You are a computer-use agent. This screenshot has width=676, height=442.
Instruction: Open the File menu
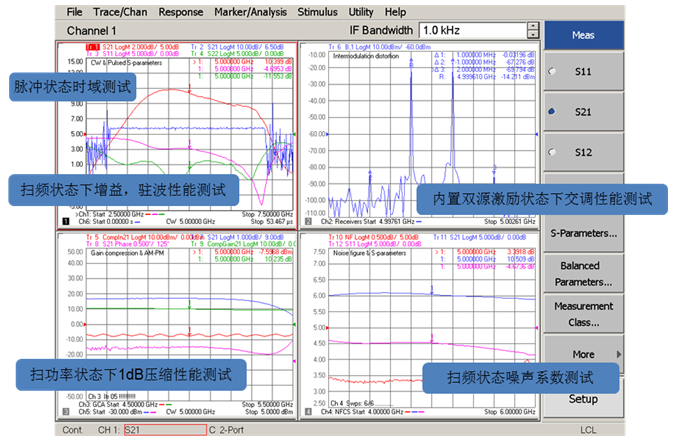click(x=74, y=12)
